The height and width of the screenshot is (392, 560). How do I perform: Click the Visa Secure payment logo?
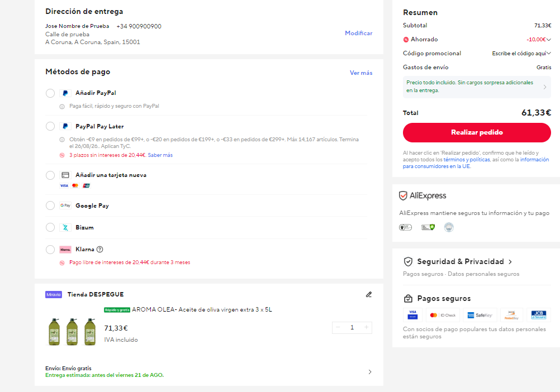coord(412,315)
